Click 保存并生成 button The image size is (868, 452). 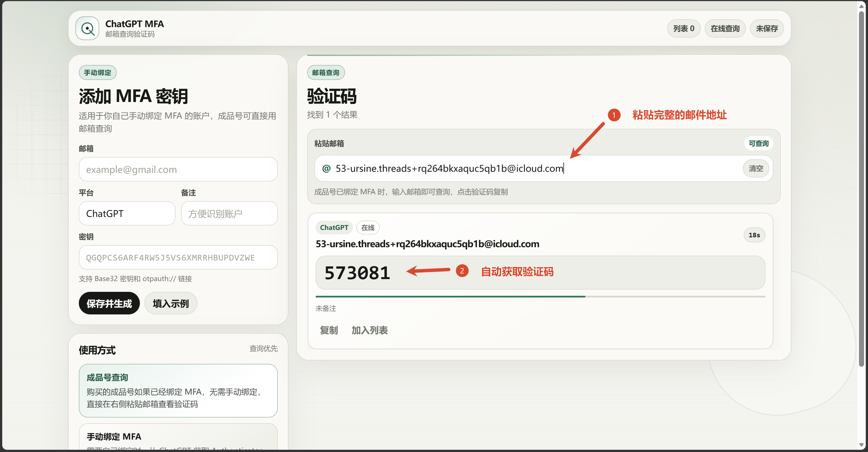tap(109, 303)
